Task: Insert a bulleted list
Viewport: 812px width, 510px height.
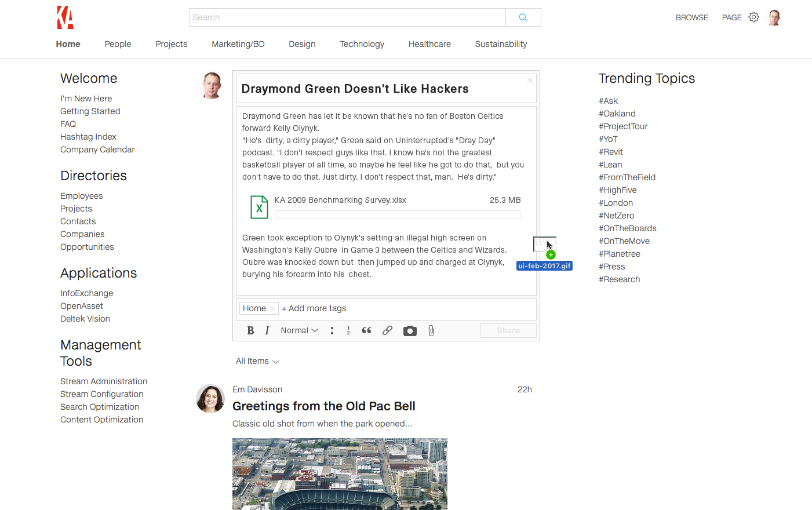Action: [x=332, y=330]
